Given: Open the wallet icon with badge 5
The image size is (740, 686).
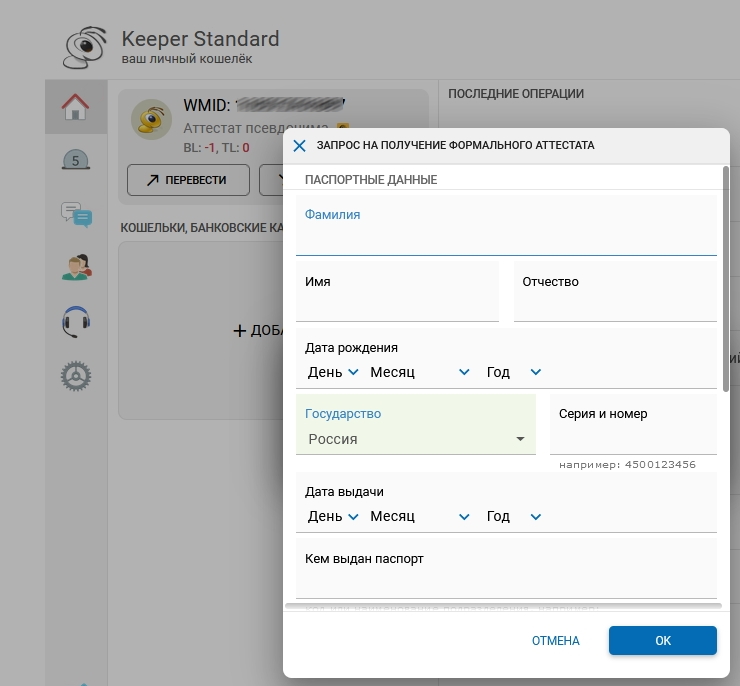Looking at the screenshot, I should pyautogui.click(x=76, y=160).
